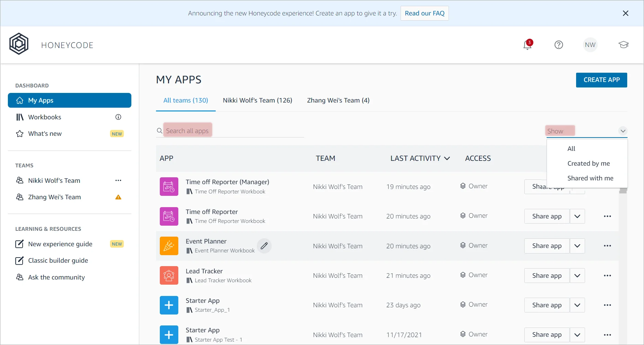This screenshot has width=644, height=345.
Task: Click the Honeycode logo
Action: point(19,44)
